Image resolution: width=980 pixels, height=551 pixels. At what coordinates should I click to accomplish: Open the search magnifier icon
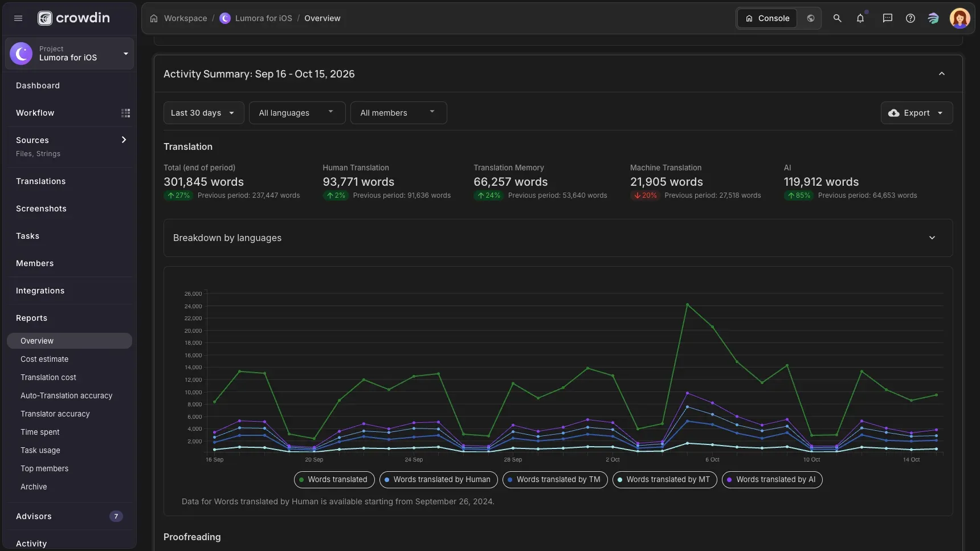pyautogui.click(x=837, y=18)
